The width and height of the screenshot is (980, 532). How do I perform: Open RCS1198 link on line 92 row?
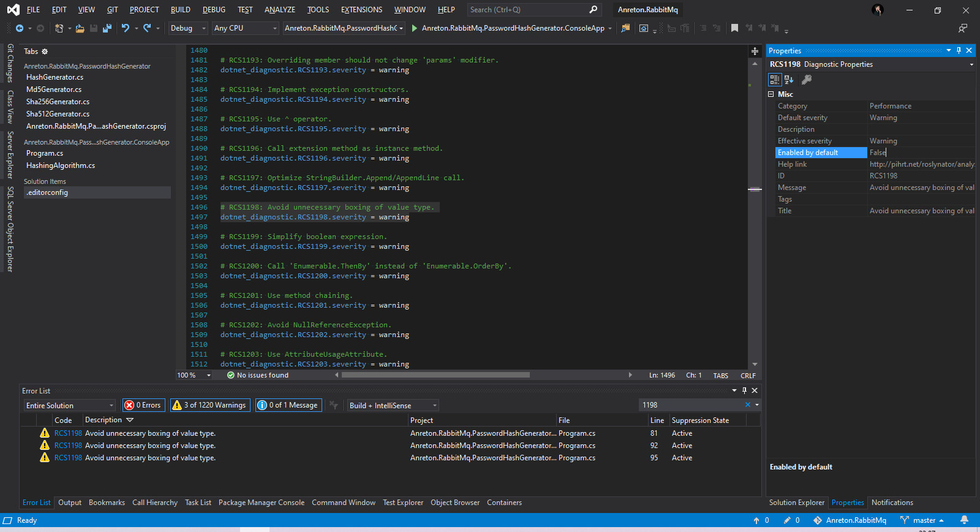(x=68, y=446)
